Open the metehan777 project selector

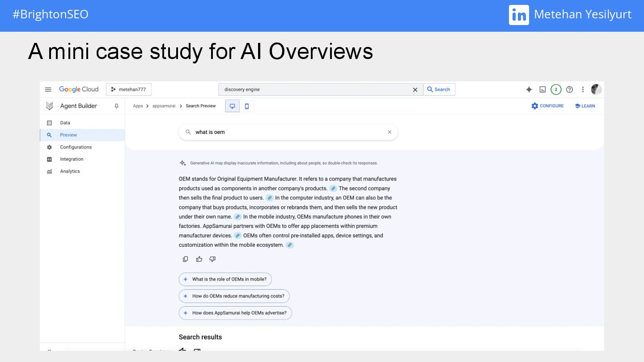pos(129,89)
